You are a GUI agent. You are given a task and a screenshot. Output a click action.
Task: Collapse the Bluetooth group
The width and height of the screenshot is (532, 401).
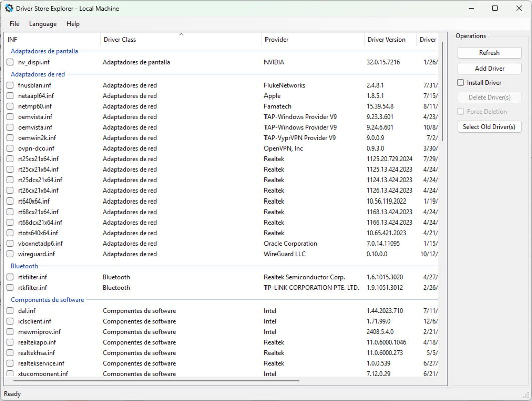[x=24, y=266]
